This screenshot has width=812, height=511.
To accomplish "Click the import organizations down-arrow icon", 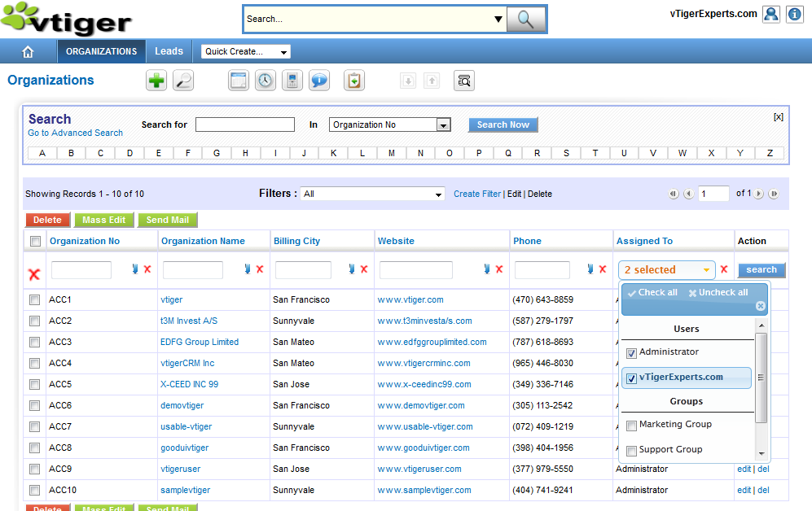I will pyautogui.click(x=408, y=81).
